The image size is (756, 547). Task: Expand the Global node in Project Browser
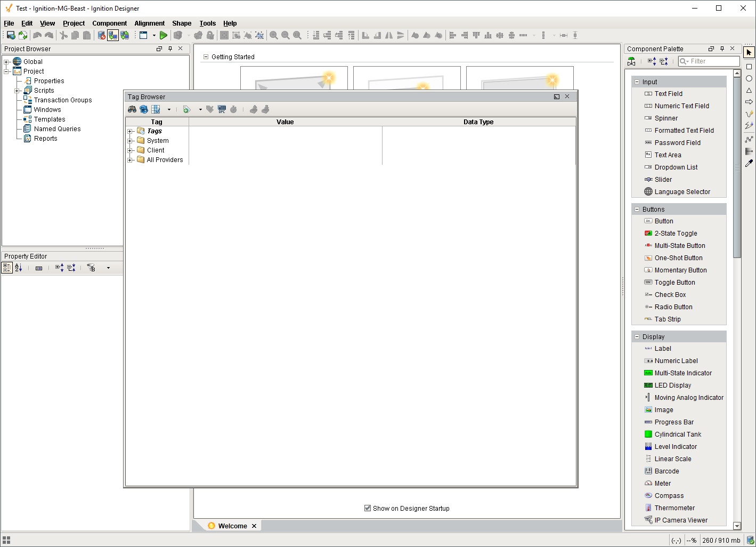[7, 62]
